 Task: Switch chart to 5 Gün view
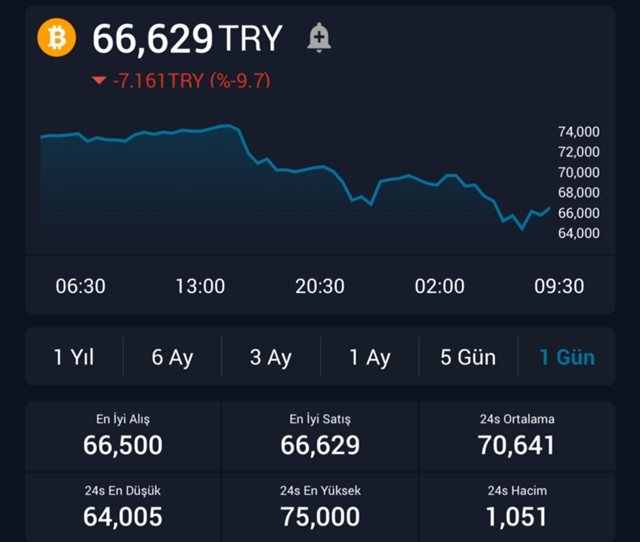468,357
